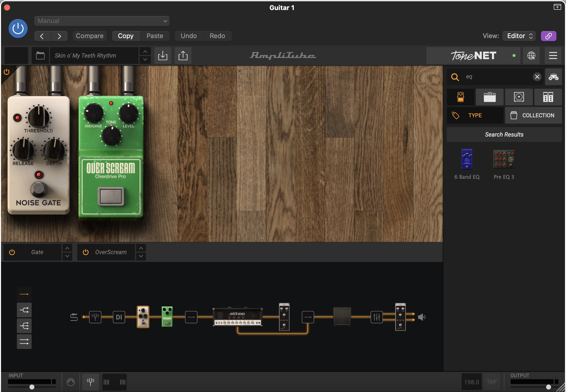Click the OverScream OVERDRIVE knob
Viewport: 566px width, 392px height.
tap(93, 113)
